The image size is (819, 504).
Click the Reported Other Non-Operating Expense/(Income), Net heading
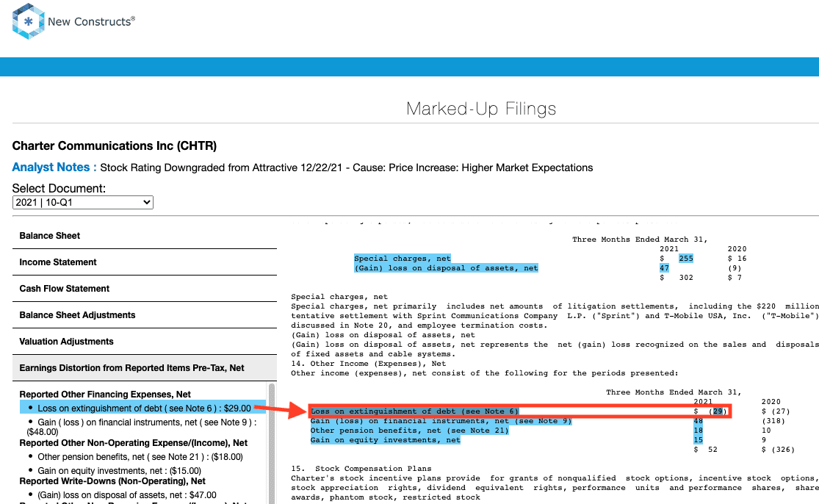point(133,443)
